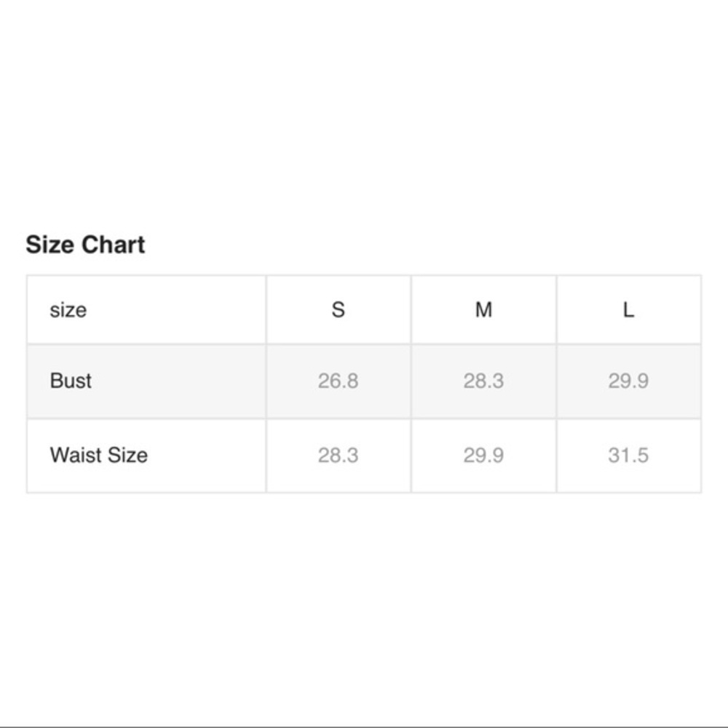This screenshot has width=728, height=728.
Task: Click Waist Size value 28.3 for S
Action: click(x=339, y=456)
